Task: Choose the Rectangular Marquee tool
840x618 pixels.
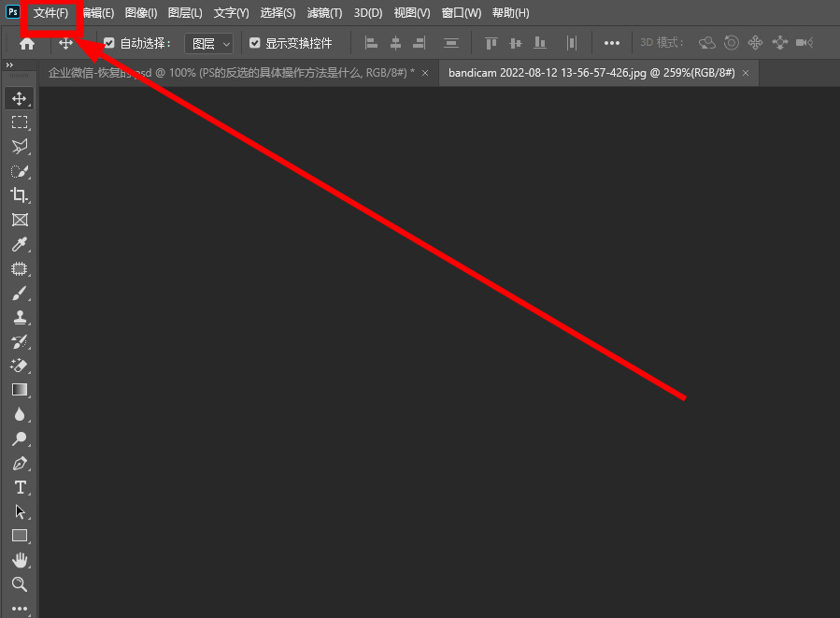Action: (x=20, y=122)
